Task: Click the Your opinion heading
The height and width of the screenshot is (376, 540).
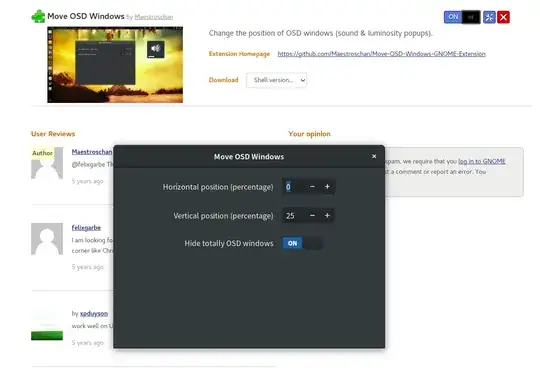Action: pos(309,134)
